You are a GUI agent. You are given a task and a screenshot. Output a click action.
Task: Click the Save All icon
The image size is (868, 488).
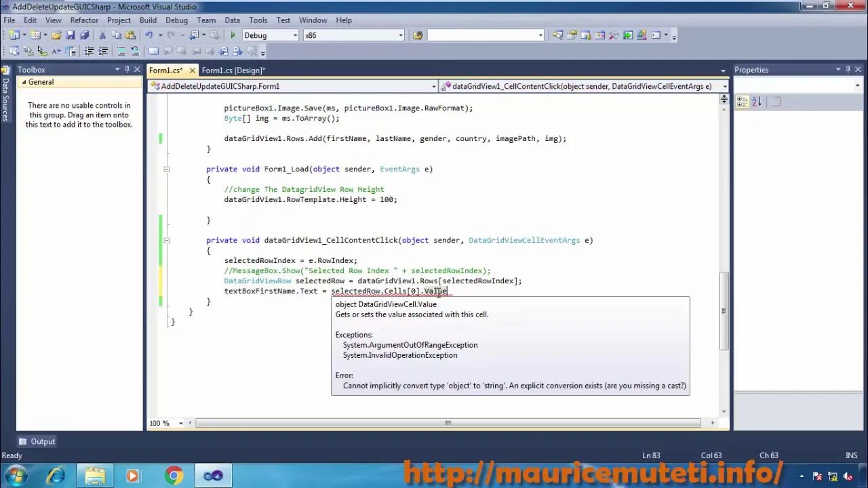coord(84,35)
